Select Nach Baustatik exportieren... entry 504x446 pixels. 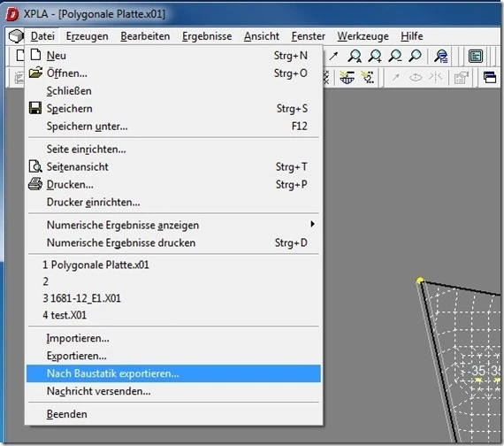tap(173, 373)
